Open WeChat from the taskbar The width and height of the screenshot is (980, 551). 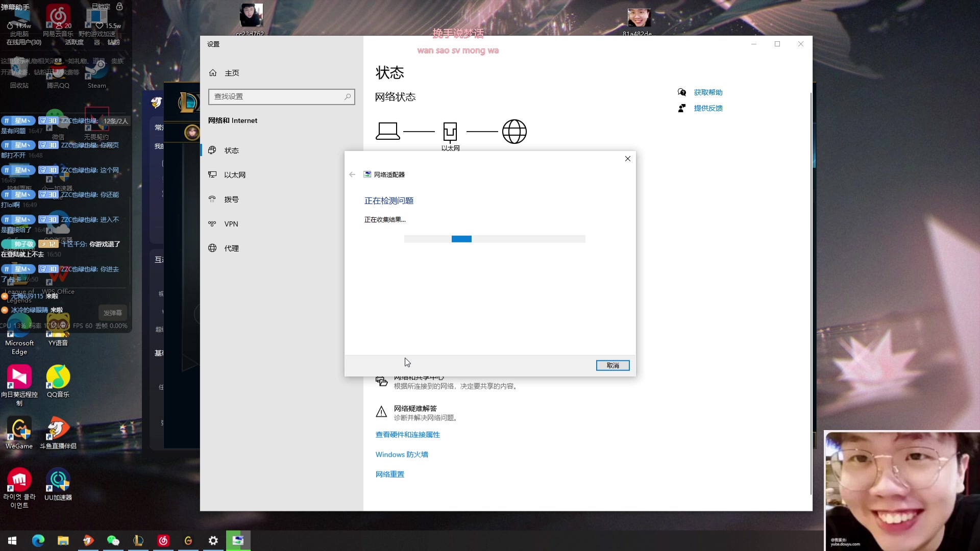[x=113, y=540]
